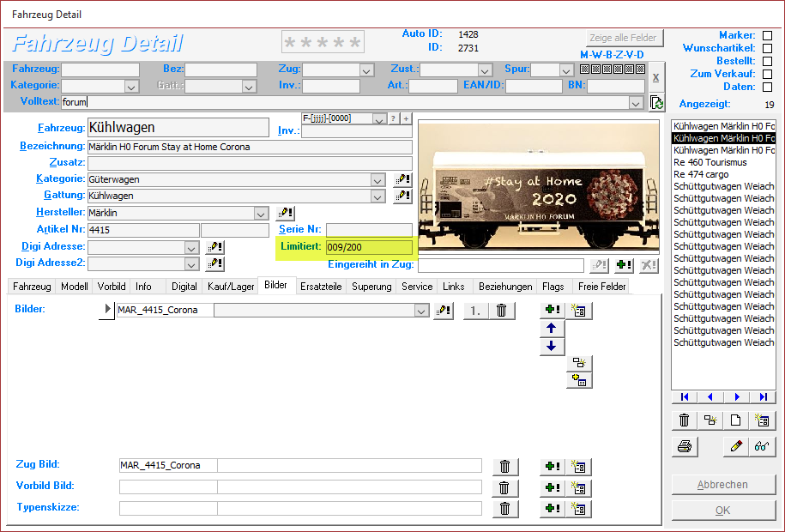Jump to first record in list navigation
785x532 pixels.
685,397
